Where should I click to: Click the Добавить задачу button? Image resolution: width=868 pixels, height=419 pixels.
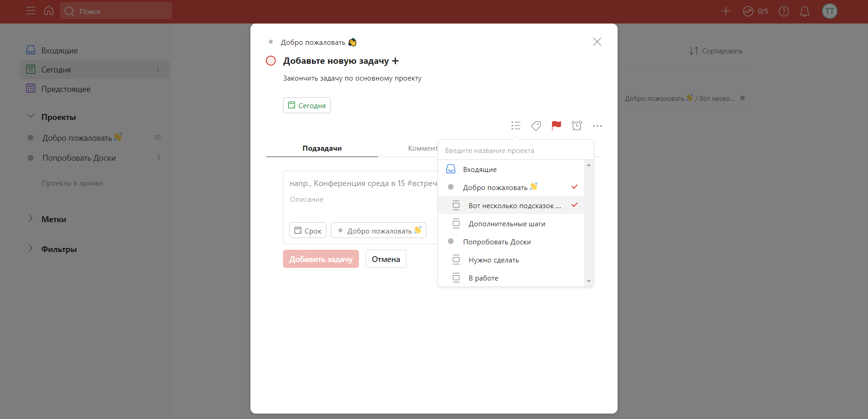tap(321, 259)
